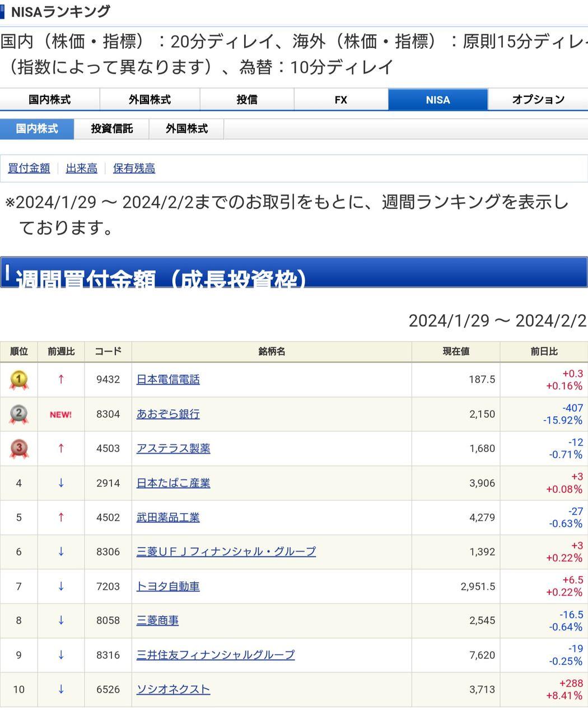588x717 pixels.
Task: Open the 出来高 ranking link
Action: point(81,168)
